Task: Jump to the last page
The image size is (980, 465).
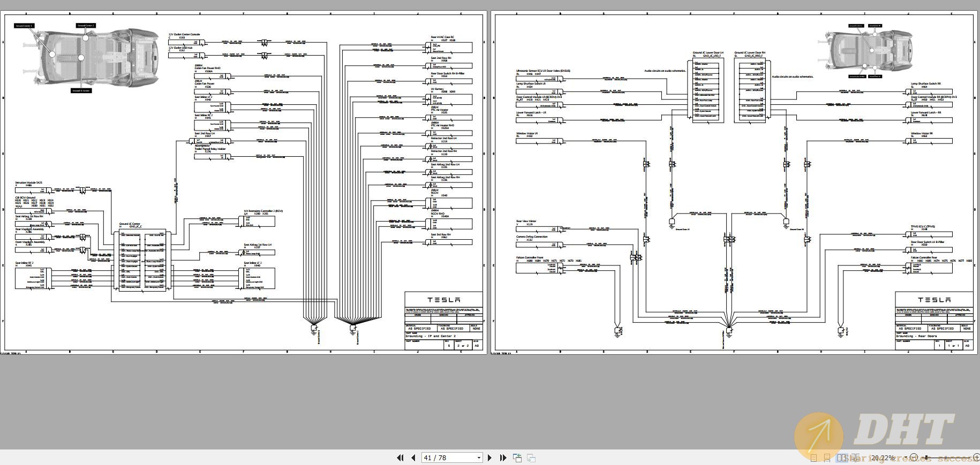Action: click(x=503, y=458)
